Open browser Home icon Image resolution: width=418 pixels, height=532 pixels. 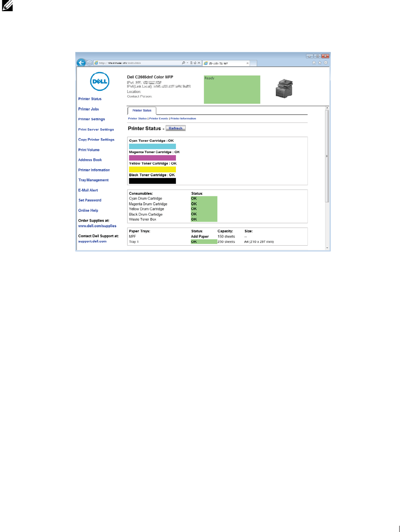(x=314, y=63)
